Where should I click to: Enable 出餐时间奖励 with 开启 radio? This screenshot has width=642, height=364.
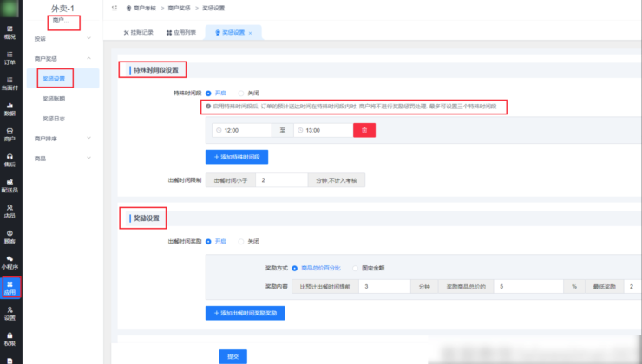208,241
